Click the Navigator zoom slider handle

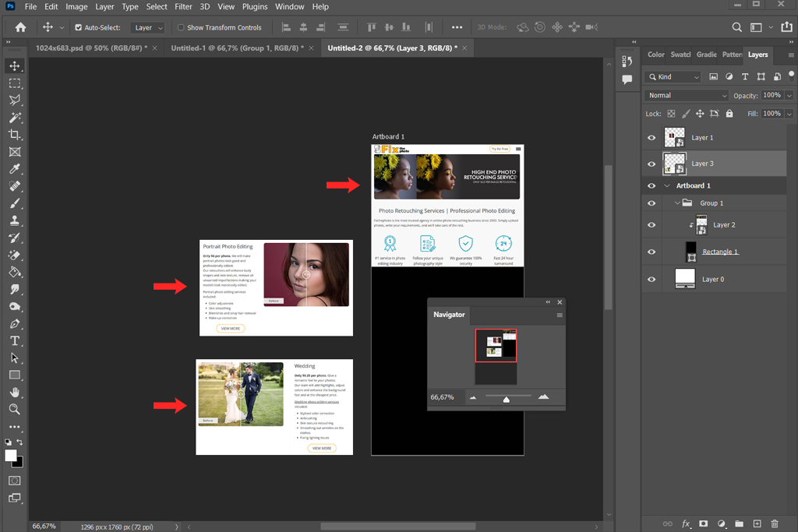coord(506,400)
